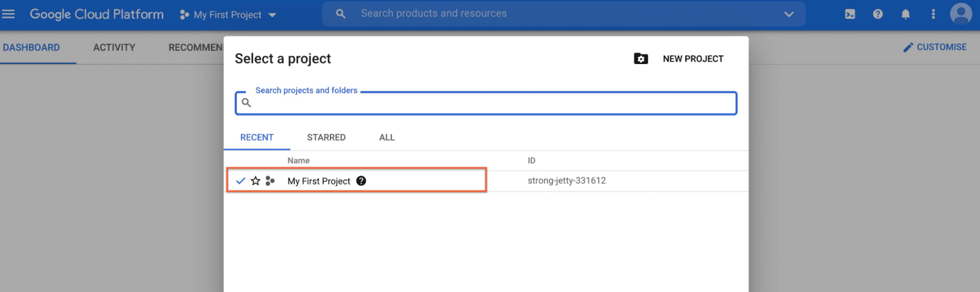The width and height of the screenshot is (980, 292).
Task: Open notifications bell
Action: click(906, 14)
